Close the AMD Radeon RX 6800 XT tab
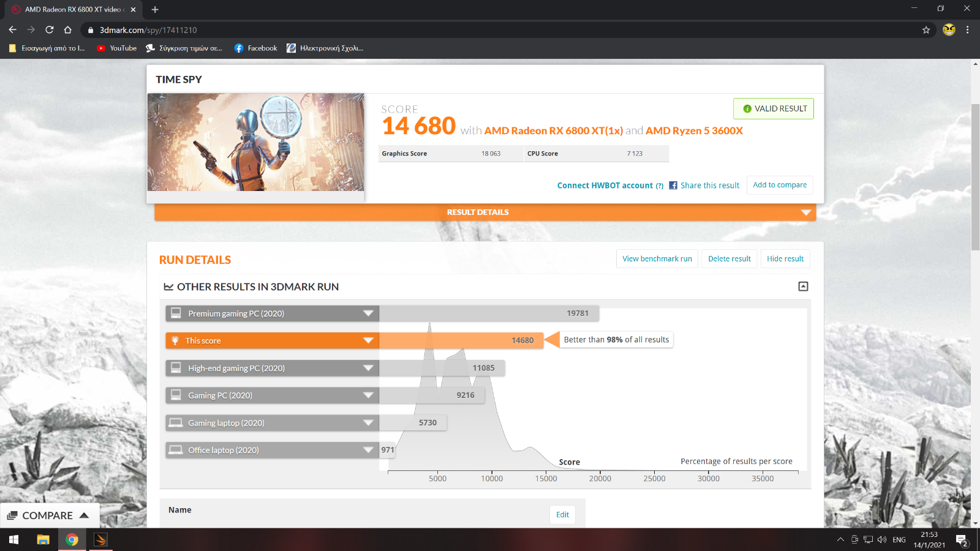This screenshot has height=551, width=980. 133,9
